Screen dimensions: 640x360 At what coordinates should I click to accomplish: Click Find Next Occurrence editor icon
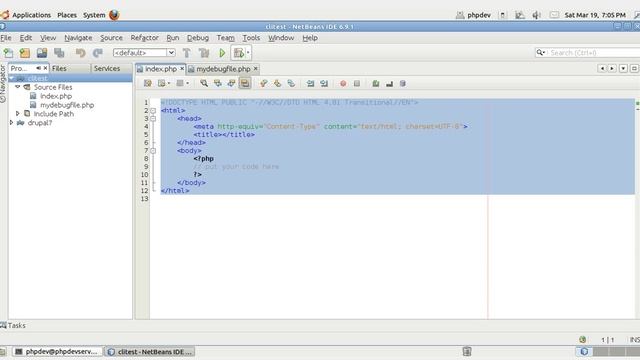(231, 83)
